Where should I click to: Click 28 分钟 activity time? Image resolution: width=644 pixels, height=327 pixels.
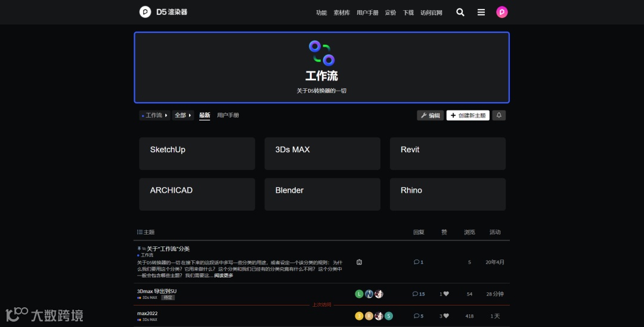coord(495,294)
